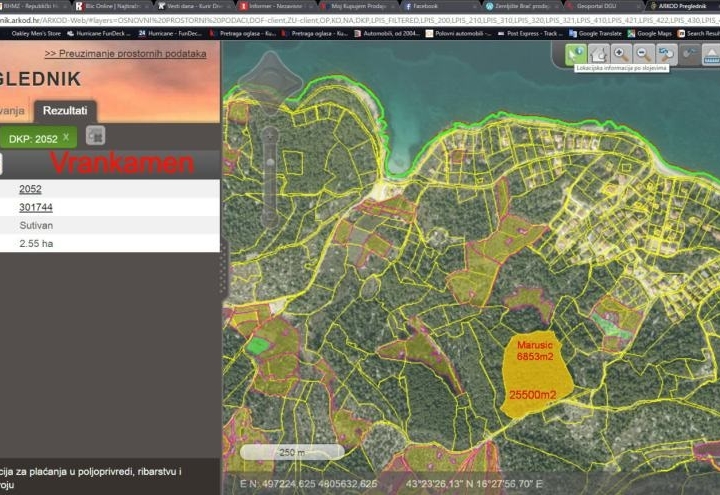Open the 301744 link
Image resolution: width=720 pixels, height=495 pixels.
tap(36, 207)
